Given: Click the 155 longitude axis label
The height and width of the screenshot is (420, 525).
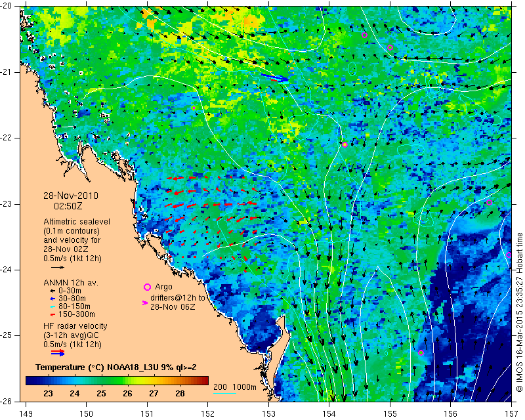Looking at the screenshot, I should tap(390, 414).
